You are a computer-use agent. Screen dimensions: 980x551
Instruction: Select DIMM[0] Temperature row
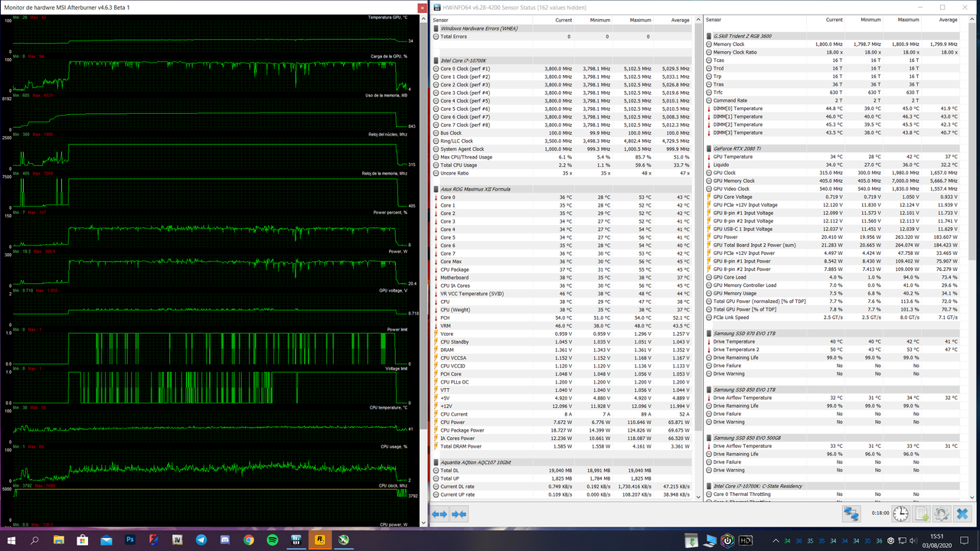(832, 109)
